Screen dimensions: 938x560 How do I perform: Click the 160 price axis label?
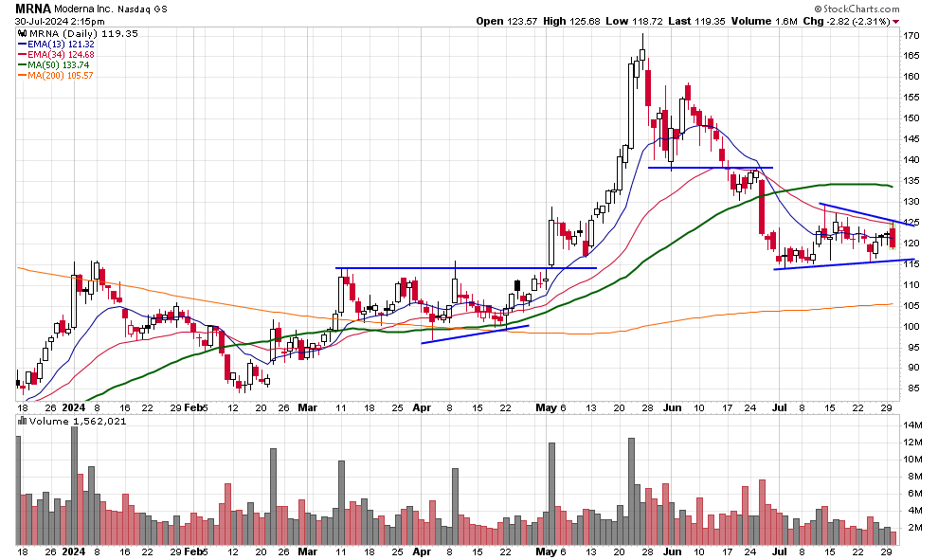coord(911,77)
